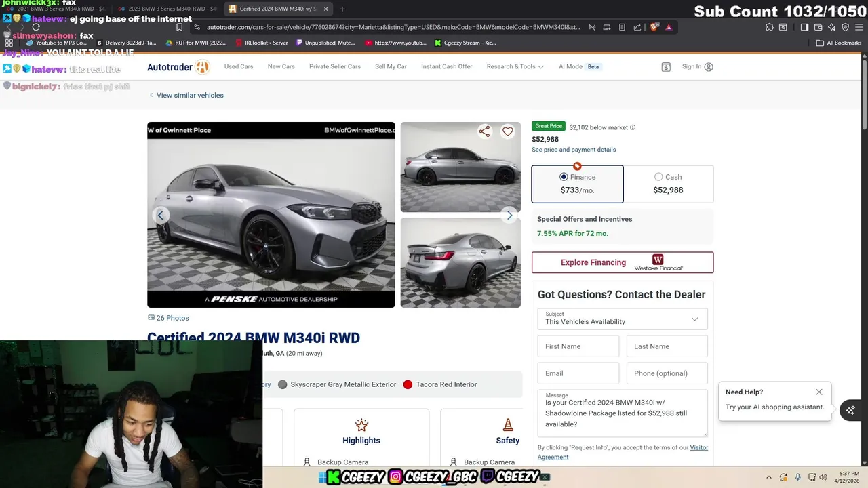This screenshot has width=868, height=488.
Task: Click the below-market info icon
Action: click(x=633, y=127)
